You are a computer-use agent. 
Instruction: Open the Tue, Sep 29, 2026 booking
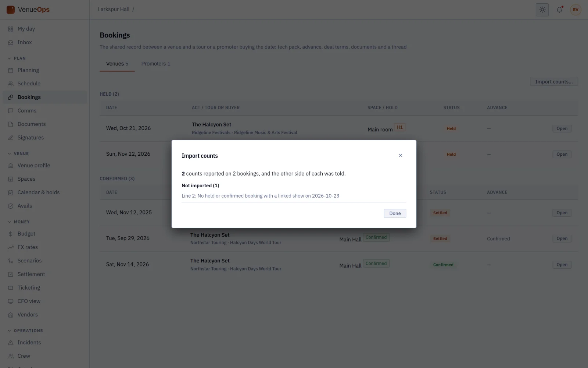[562, 238]
